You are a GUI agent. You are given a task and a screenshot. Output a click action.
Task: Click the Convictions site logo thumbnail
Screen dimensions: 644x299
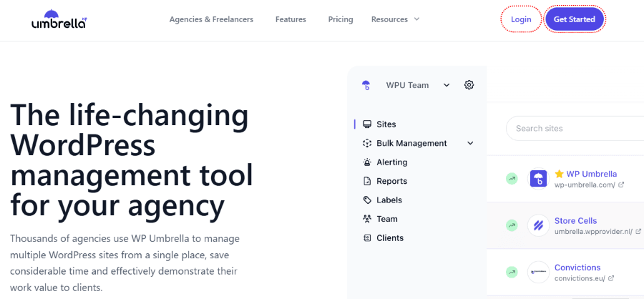[538, 272]
